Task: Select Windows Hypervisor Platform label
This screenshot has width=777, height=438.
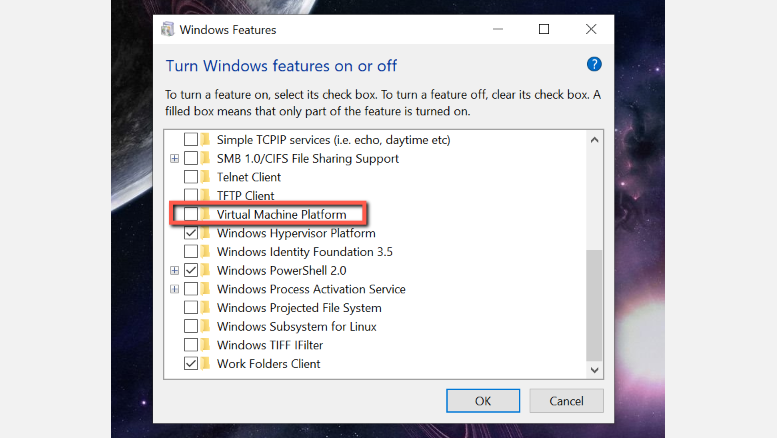Action: [x=296, y=233]
